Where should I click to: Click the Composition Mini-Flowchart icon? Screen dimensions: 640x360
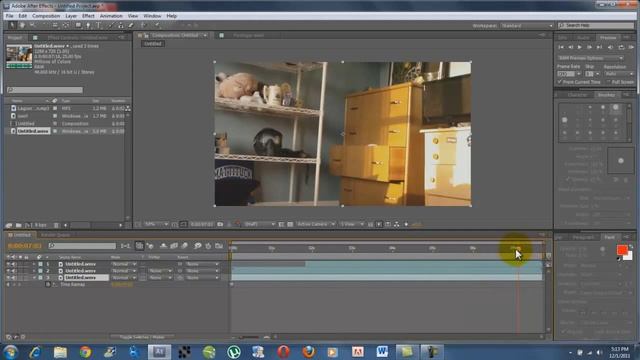[x=125, y=246]
